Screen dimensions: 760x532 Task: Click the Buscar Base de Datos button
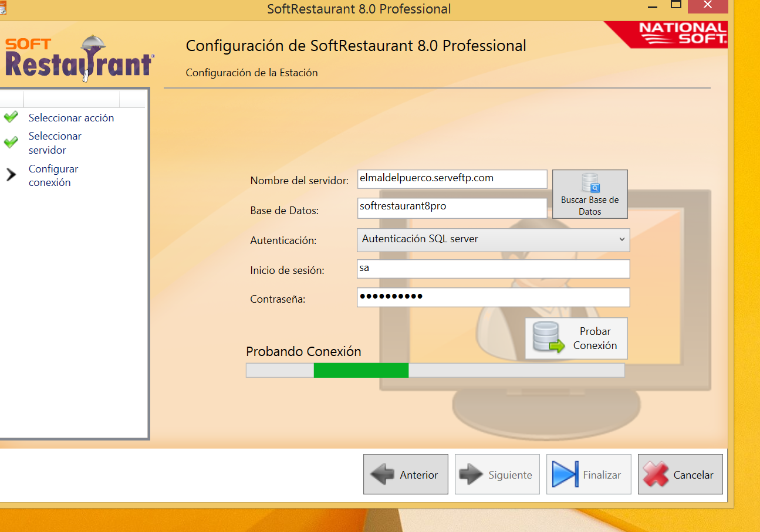click(590, 194)
